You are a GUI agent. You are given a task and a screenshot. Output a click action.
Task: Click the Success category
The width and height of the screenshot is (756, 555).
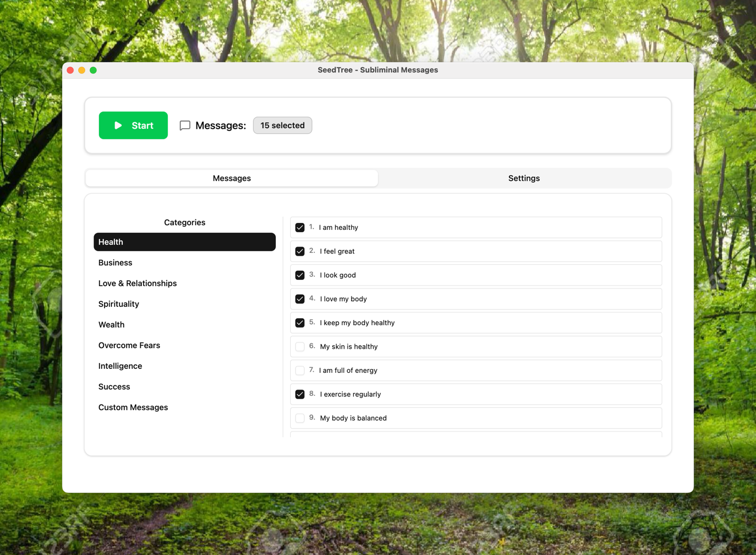click(x=114, y=387)
